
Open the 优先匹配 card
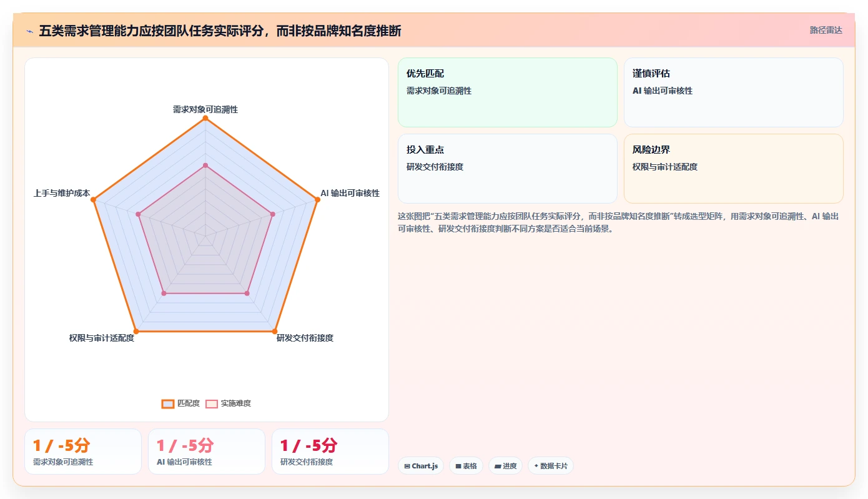(x=507, y=92)
